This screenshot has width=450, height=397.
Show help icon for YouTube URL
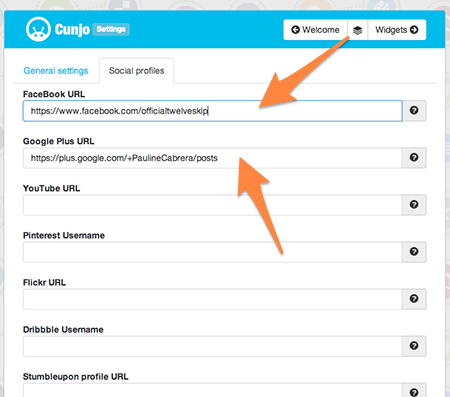[414, 204]
